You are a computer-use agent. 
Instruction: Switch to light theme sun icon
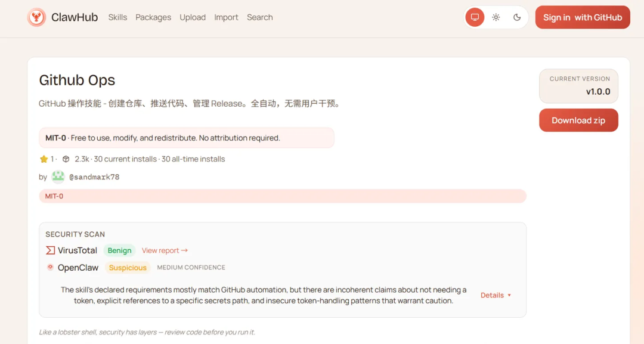point(496,17)
